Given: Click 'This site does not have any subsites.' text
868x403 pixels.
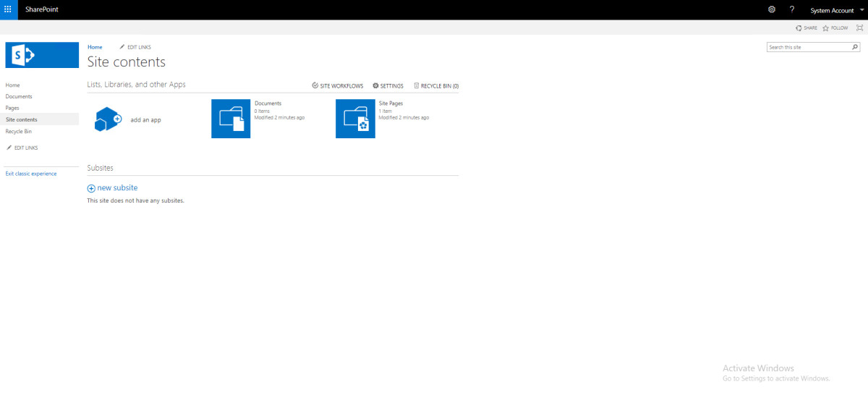Looking at the screenshot, I should [x=136, y=200].
